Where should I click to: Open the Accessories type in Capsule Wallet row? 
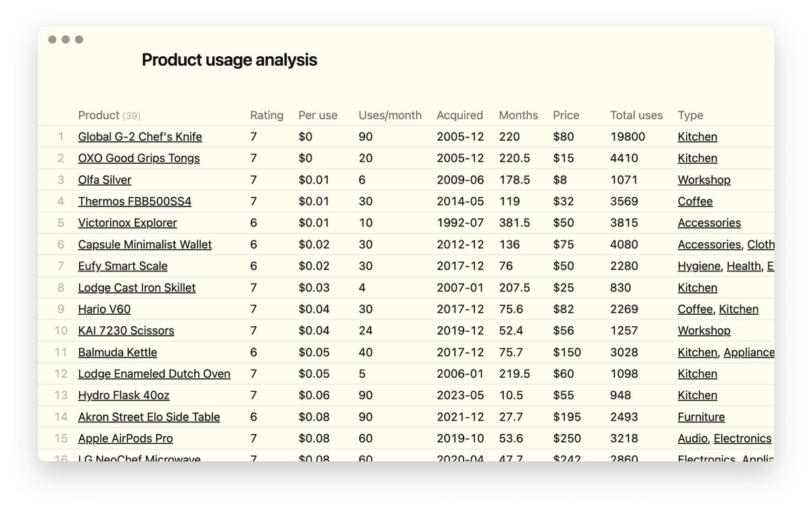tap(709, 245)
